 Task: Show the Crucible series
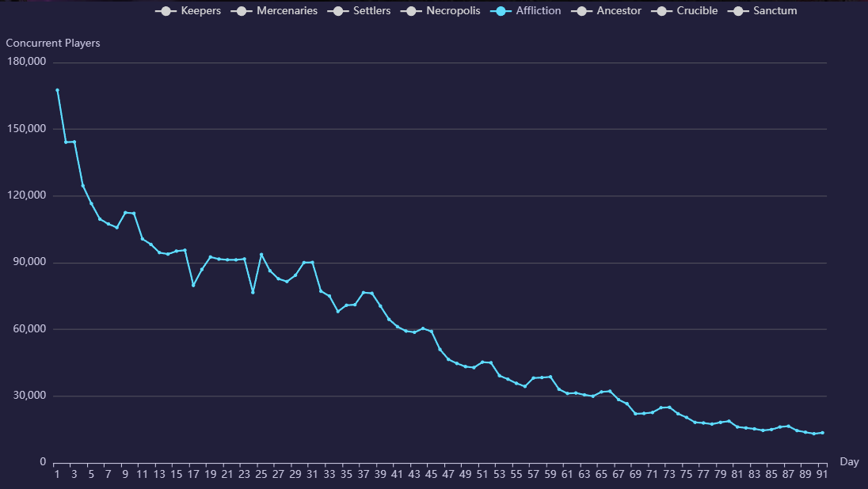(684, 10)
